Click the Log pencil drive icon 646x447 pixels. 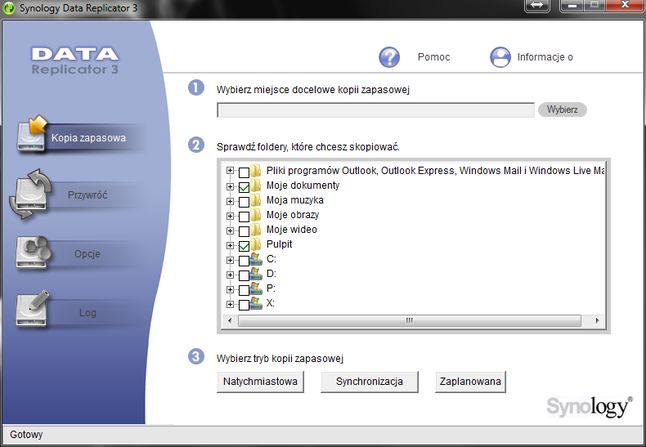(32, 309)
